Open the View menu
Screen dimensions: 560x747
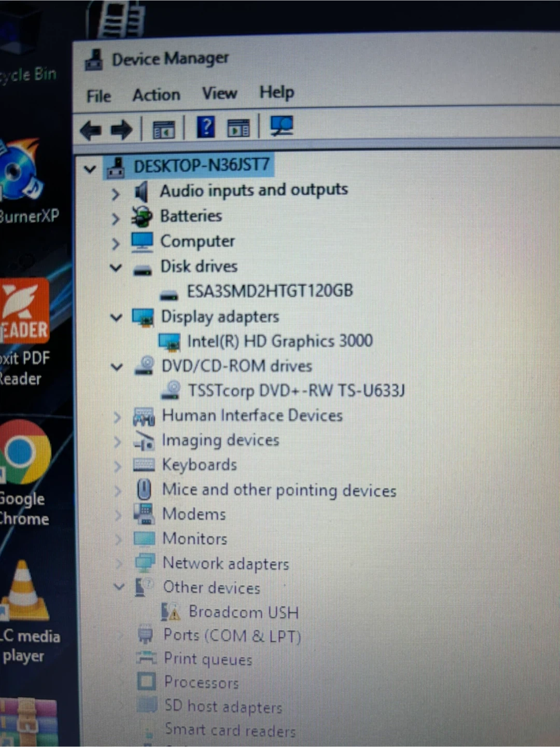click(219, 93)
